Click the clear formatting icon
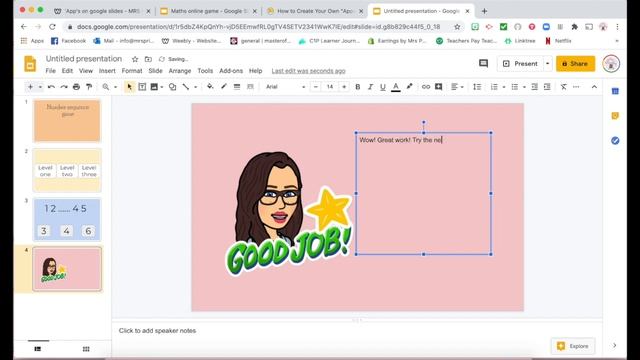Viewport: 640px width, 360px height. tap(563, 87)
